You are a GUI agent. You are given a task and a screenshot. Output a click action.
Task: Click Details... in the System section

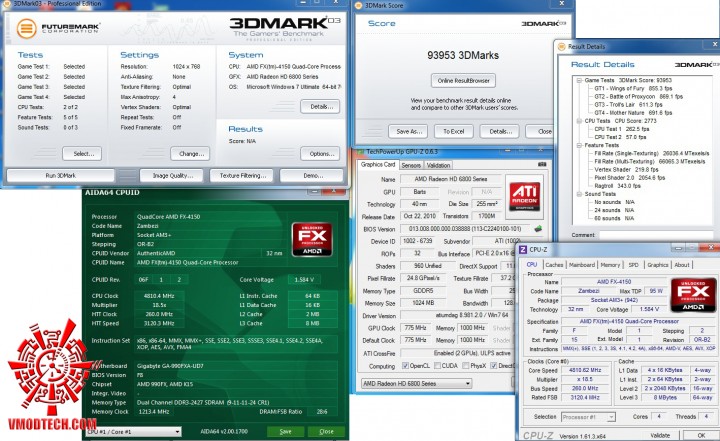click(x=321, y=107)
